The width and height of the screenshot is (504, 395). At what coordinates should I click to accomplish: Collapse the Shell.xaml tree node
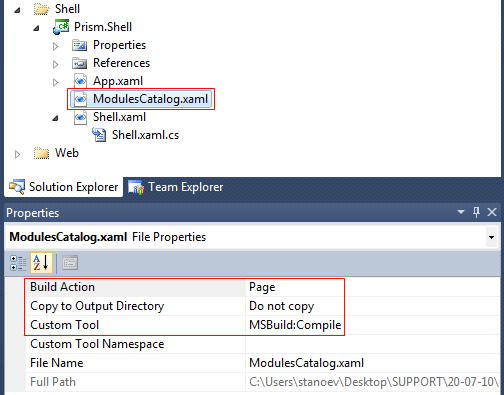[55, 118]
